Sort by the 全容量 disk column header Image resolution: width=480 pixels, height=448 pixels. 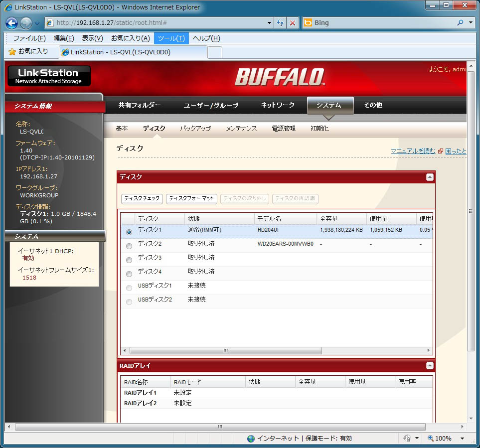(x=341, y=218)
